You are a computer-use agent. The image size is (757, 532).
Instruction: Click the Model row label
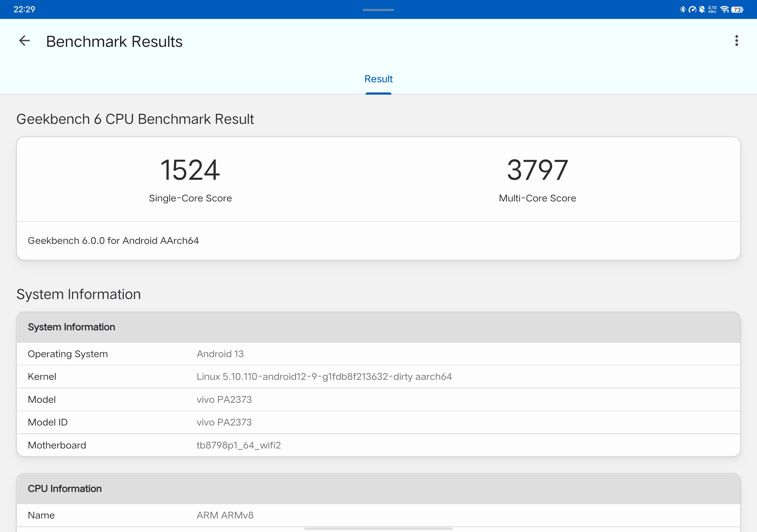pyautogui.click(x=42, y=400)
